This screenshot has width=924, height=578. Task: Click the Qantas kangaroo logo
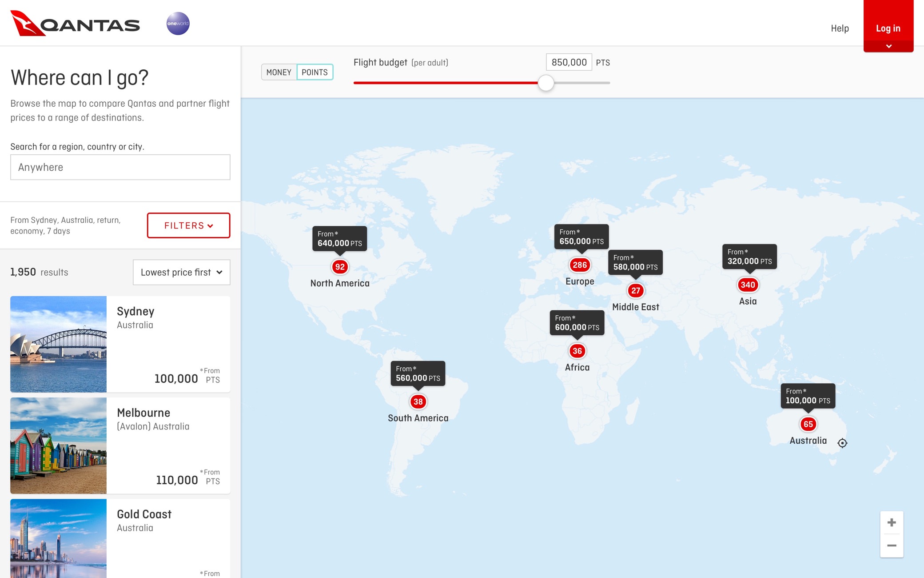point(75,23)
